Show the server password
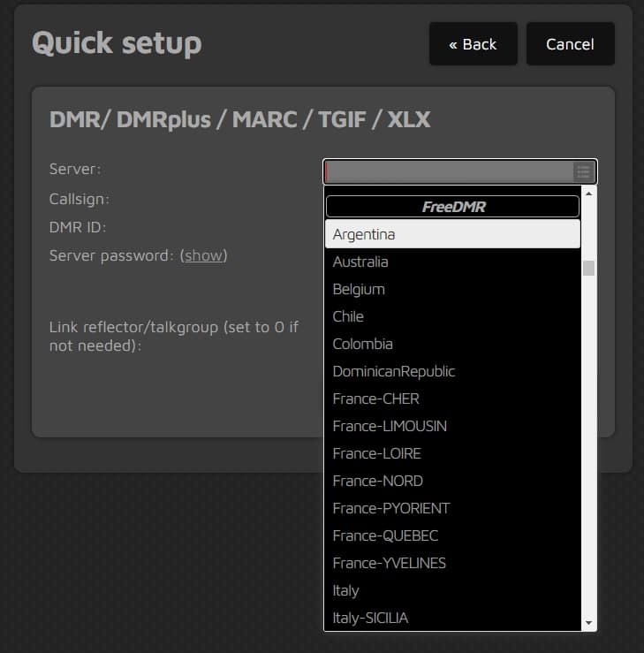644x653 pixels. coord(203,255)
